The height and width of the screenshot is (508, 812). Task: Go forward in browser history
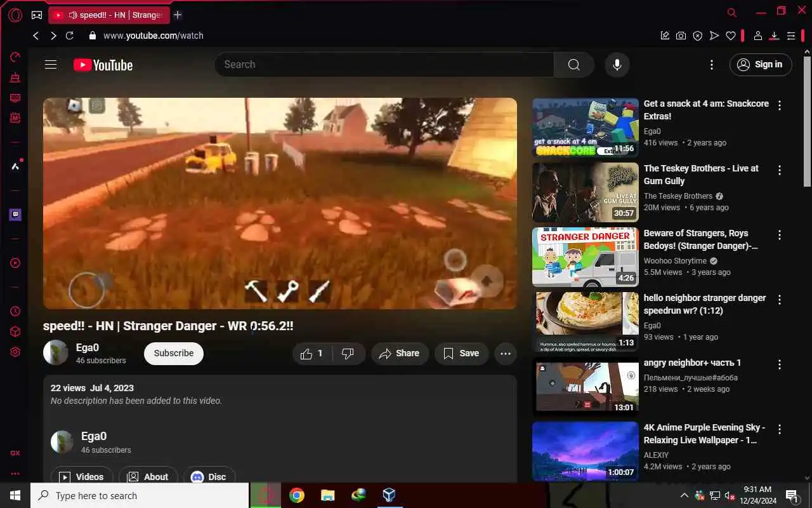[53, 36]
